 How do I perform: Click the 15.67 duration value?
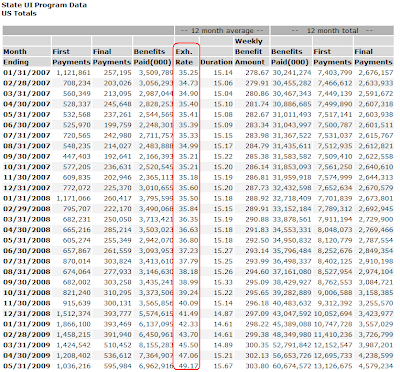223,366
